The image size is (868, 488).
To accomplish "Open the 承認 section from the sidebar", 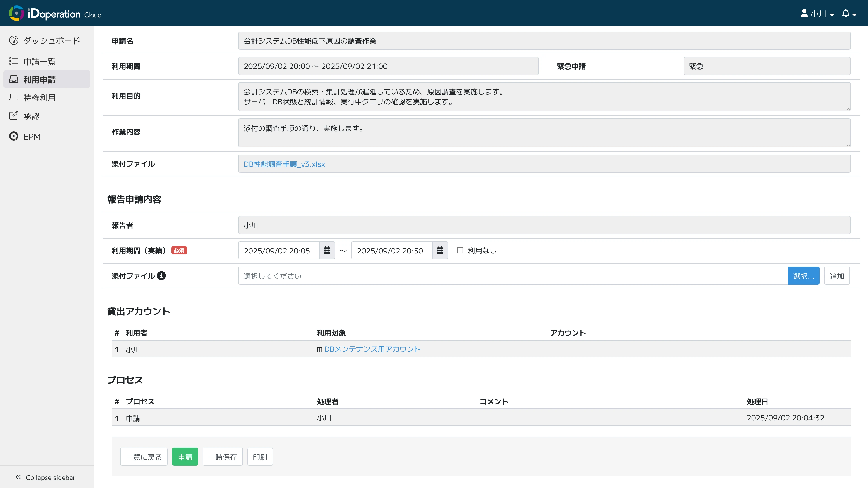I will click(31, 115).
